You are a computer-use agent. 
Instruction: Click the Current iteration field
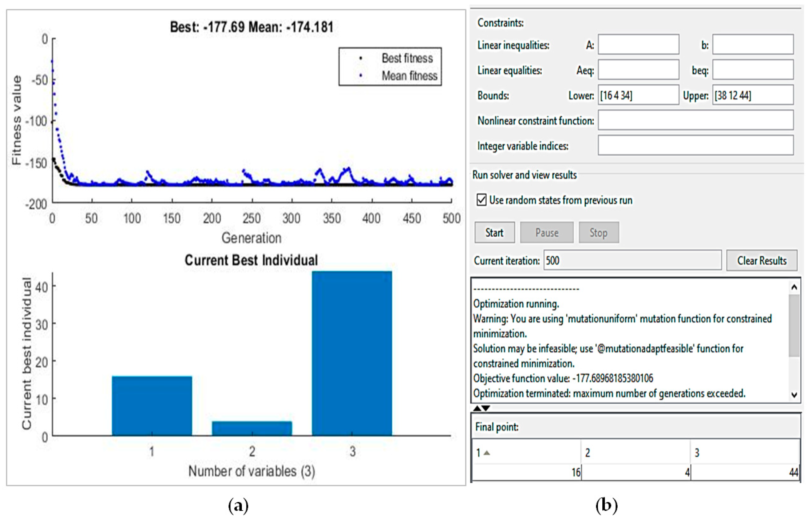point(632,260)
